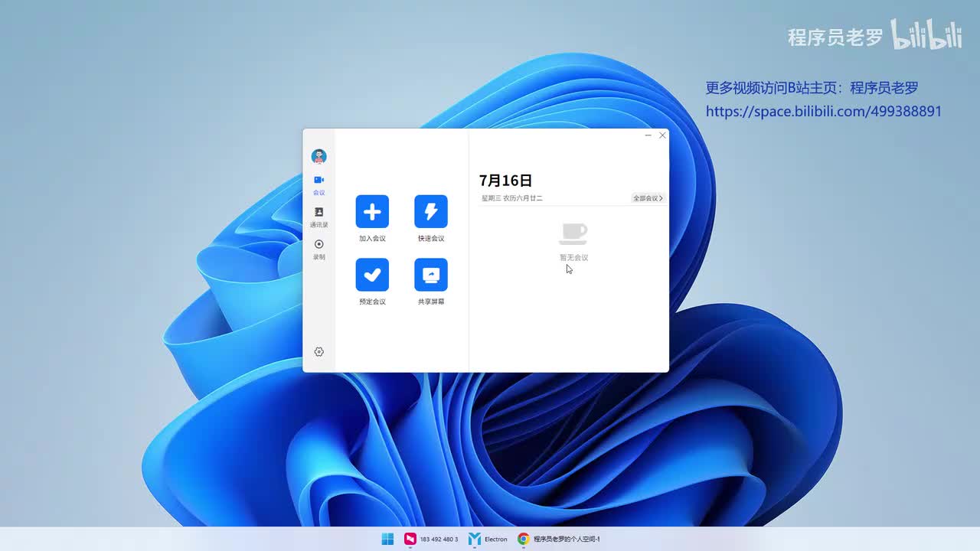Open settings via the gear icon

pos(319,352)
